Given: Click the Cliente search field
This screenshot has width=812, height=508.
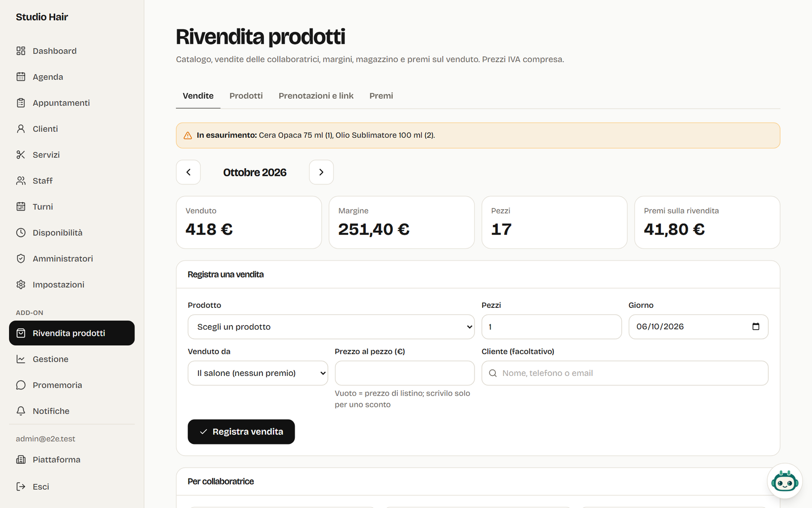Looking at the screenshot, I should click(x=625, y=373).
